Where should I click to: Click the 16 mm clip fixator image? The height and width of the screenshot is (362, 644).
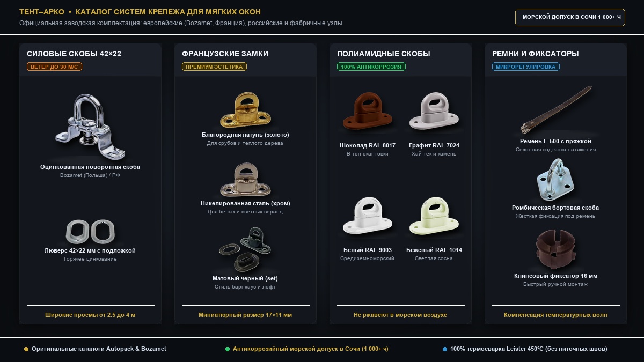tap(555, 249)
